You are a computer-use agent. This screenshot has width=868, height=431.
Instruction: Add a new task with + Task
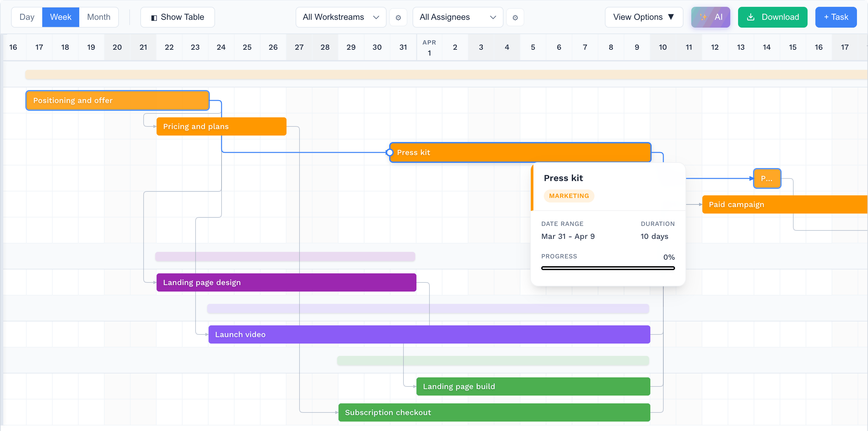click(836, 17)
